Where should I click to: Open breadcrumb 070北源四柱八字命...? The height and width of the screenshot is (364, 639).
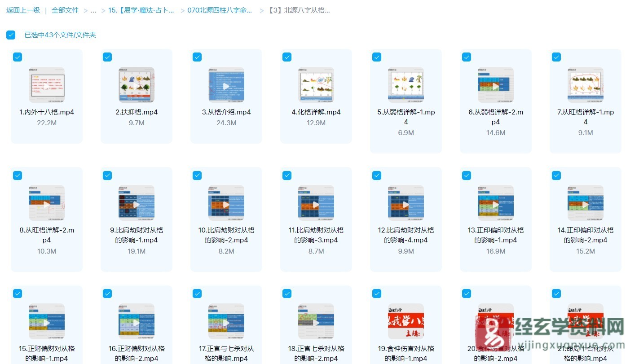(220, 10)
